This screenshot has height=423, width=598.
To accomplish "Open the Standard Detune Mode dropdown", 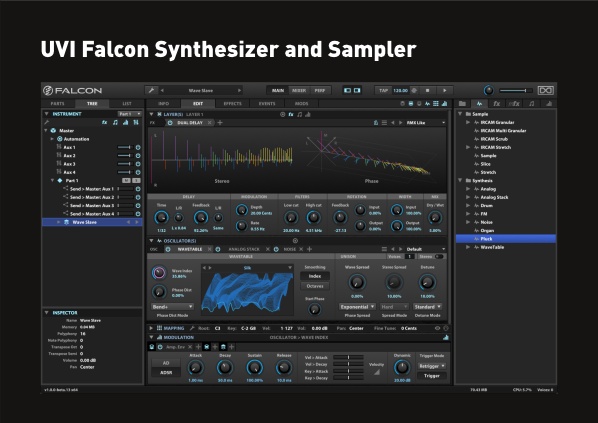I will tap(428, 307).
